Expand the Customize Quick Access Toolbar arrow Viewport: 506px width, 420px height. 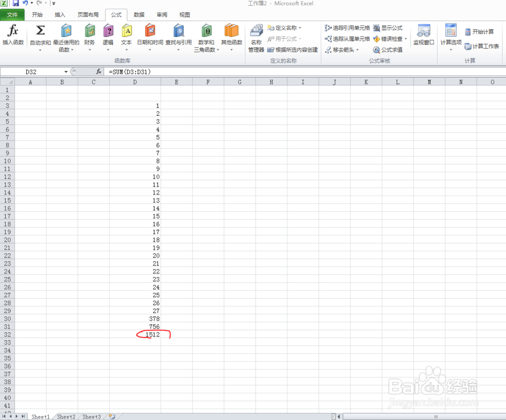pyautogui.click(x=54, y=3)
